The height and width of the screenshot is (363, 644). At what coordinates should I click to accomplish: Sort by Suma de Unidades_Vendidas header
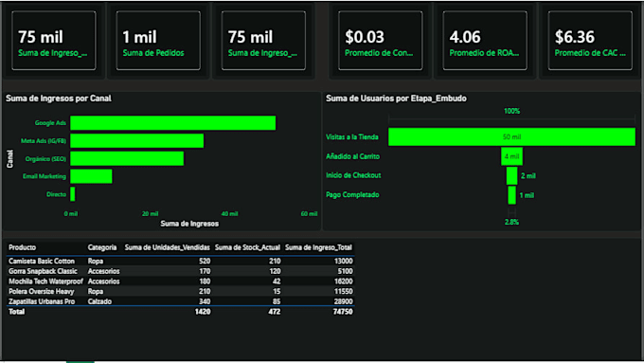click(x=168, y=247)
